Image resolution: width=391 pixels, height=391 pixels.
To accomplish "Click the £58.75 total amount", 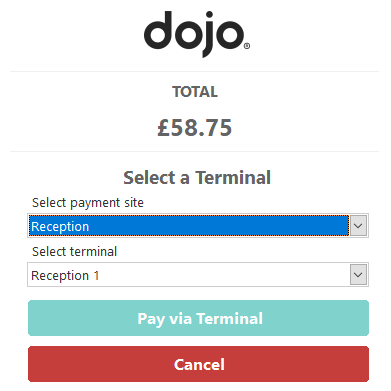I will (195, 128).
